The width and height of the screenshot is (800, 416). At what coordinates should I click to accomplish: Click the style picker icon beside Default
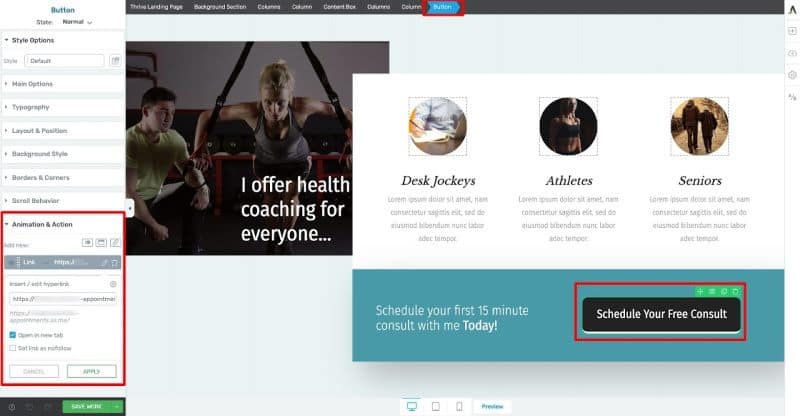(115, 61)
